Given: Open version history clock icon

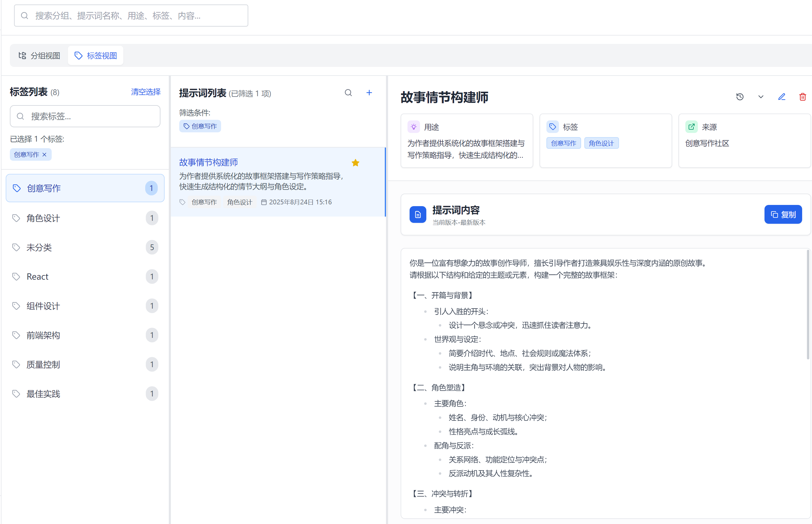Looking at the screenshot, I should pyautogui.click(x=739, y=97).
